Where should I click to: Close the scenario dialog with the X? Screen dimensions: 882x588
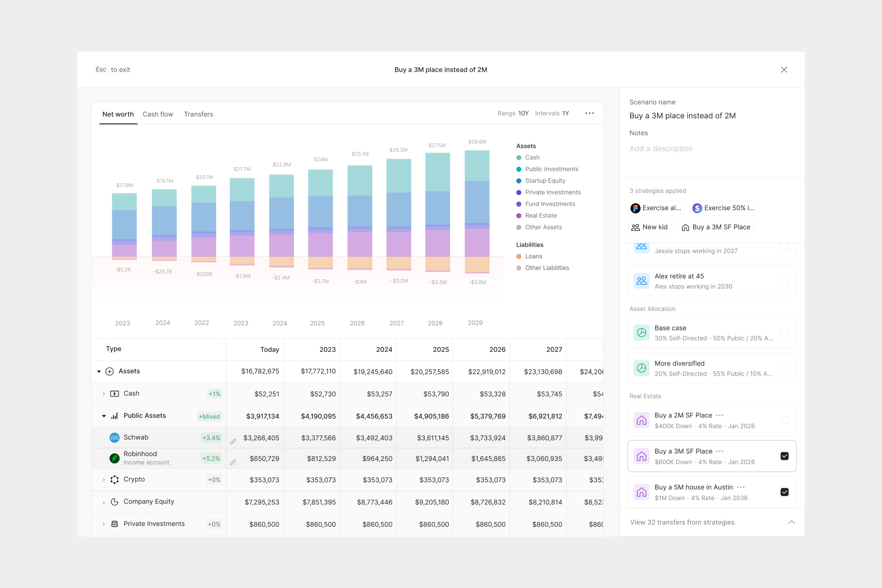[x=784, y=70]
